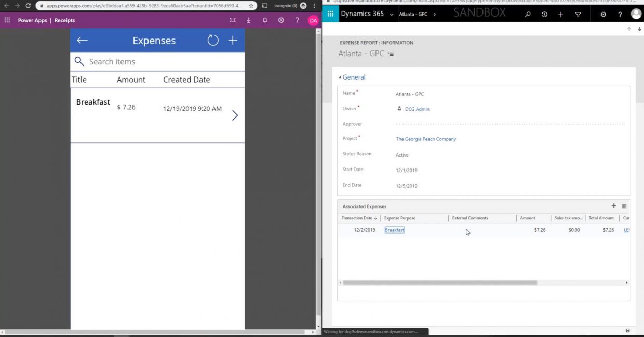Click Dynamics 365 quick create plus
The height and width of the screenshot is (337, 644).
click(561, 15)
